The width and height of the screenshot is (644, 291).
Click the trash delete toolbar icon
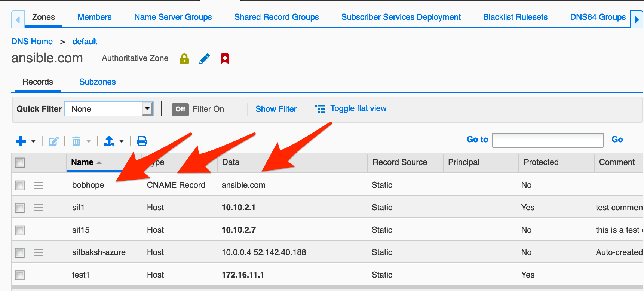click(76, 141)
